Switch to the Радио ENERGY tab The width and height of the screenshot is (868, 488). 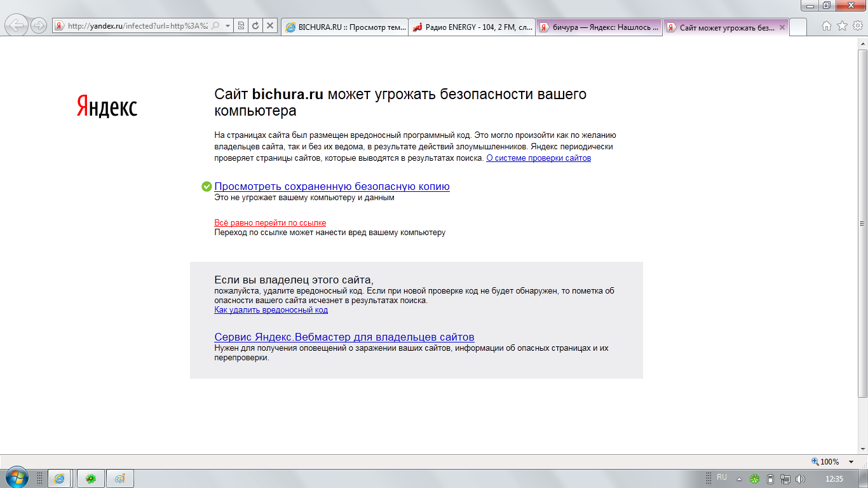[x=471, y=27]
